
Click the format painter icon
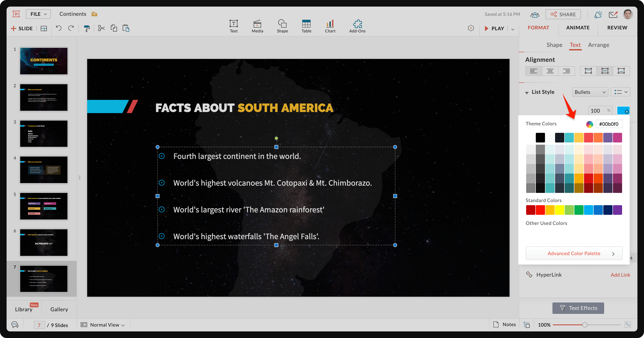(87, 28)
